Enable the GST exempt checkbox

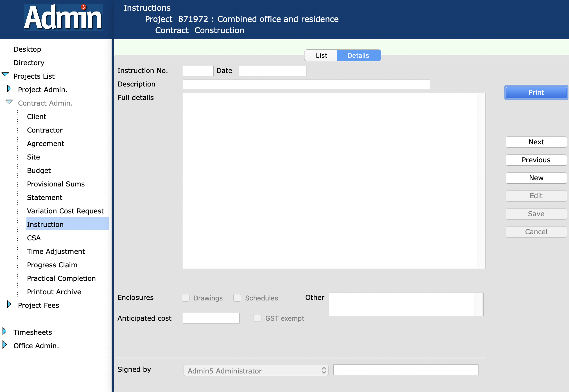click(x=258, y=318)
